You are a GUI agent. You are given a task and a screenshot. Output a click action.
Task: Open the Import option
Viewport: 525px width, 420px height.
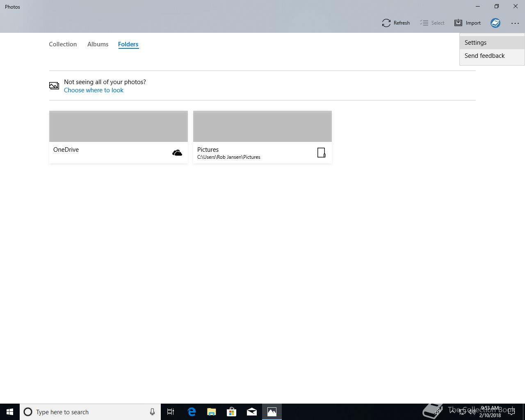(x=468, y=23)
